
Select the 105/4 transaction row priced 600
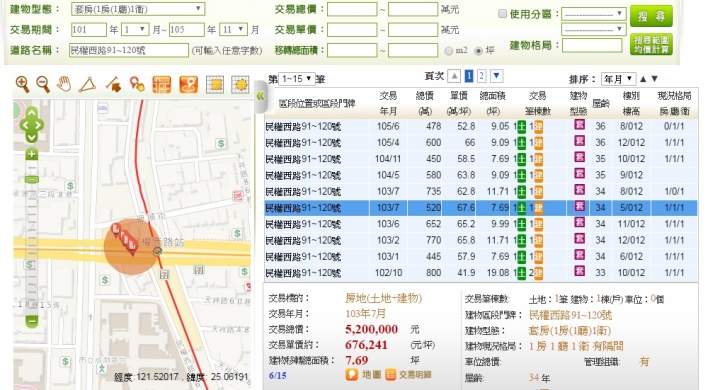point(481,143)
